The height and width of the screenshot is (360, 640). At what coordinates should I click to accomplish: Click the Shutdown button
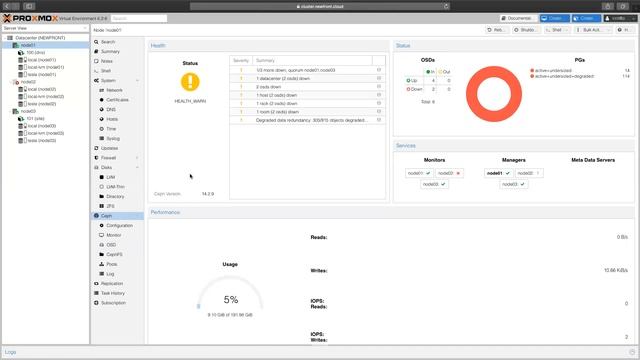[x=526, y=30]
